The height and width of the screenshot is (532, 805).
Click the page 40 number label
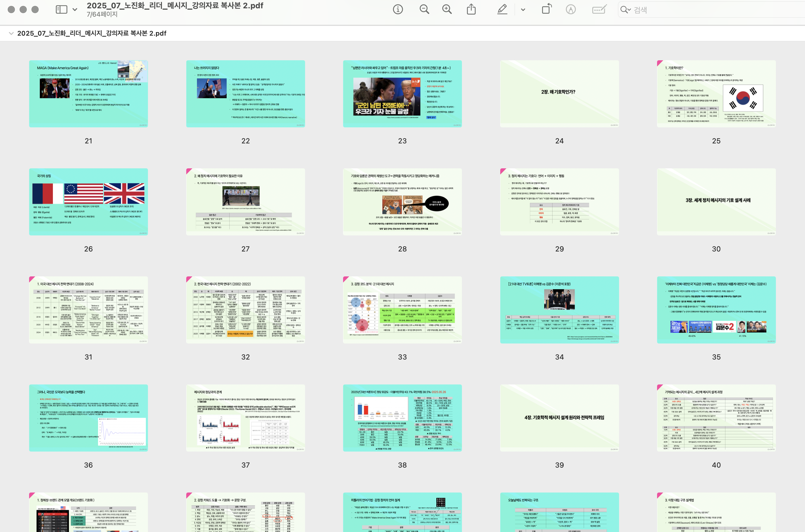click(x=716, y=465)
